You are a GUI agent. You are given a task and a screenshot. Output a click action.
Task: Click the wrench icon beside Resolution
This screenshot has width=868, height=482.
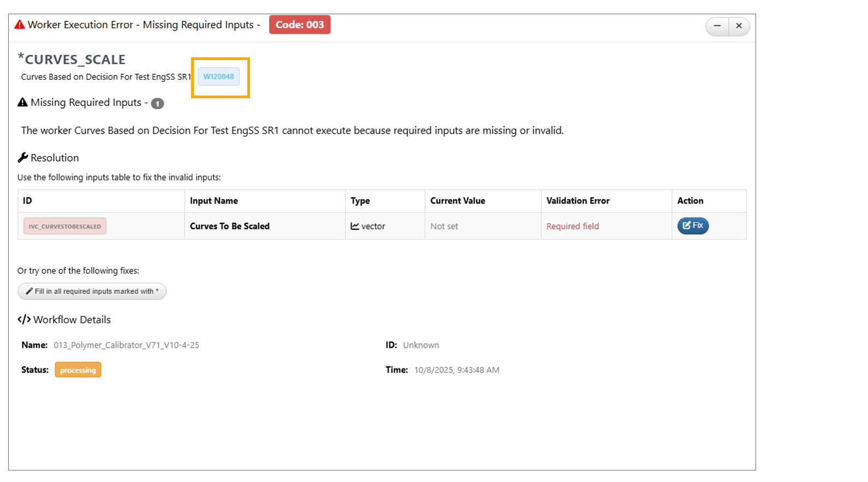[x=22, y=158]
